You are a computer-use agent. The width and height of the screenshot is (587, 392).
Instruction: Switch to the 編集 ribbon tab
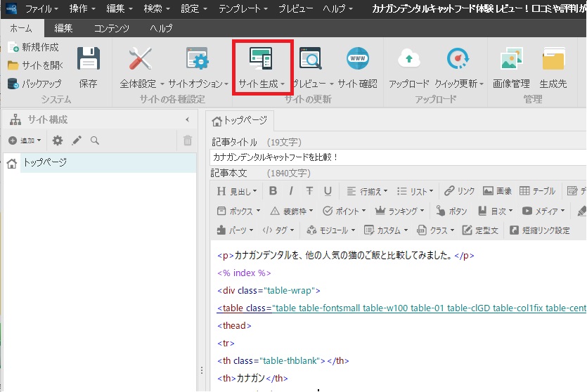63,28
